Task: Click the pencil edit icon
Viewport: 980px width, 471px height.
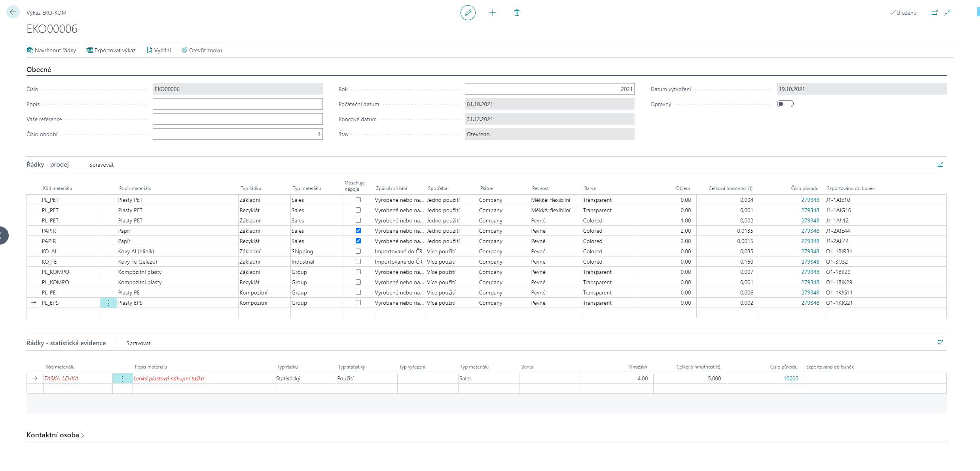Action: 468,13
